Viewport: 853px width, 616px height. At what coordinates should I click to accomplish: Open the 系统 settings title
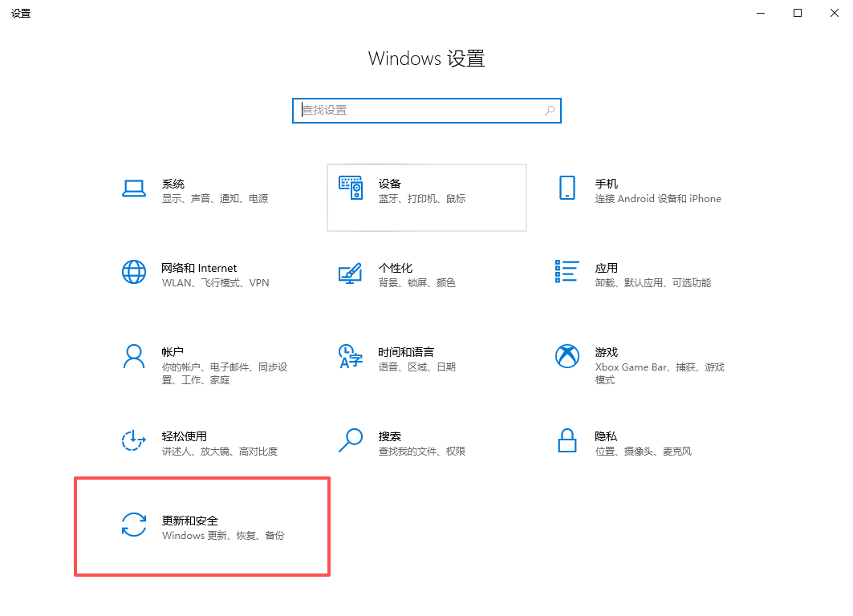pyautogui.click(x=173, y=184)
